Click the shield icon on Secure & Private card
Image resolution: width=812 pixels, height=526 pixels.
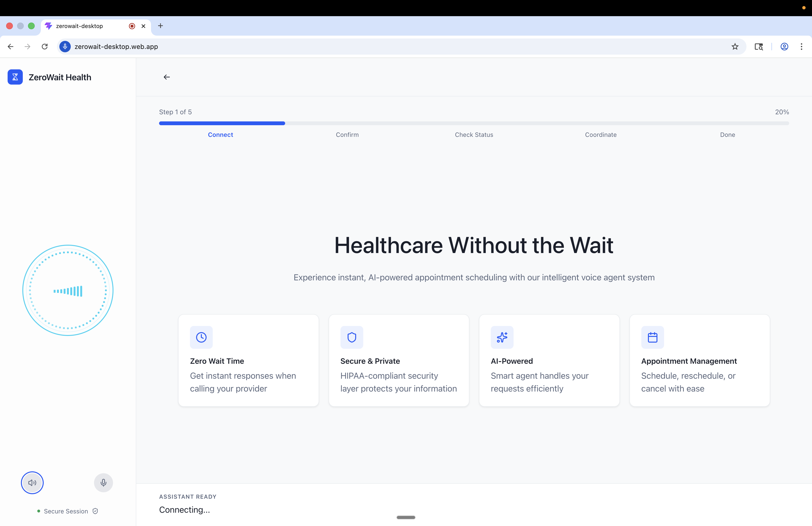(x=352, y=337)
